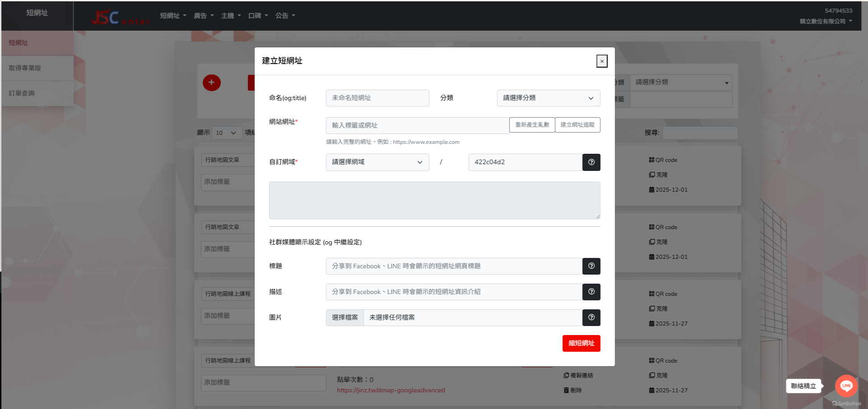868x409 pixels.
Task: Click the red 縮短網址 submit button
Action: 581,343
